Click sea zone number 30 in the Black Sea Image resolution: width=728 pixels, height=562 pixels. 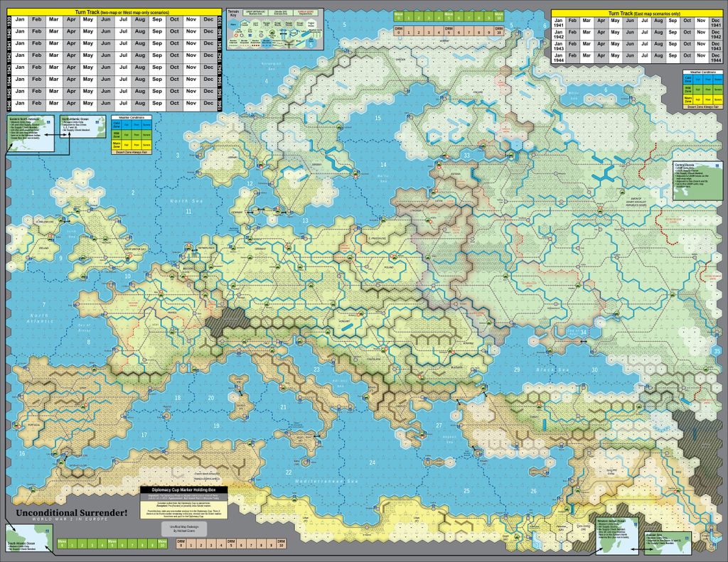tap(595, 370)
